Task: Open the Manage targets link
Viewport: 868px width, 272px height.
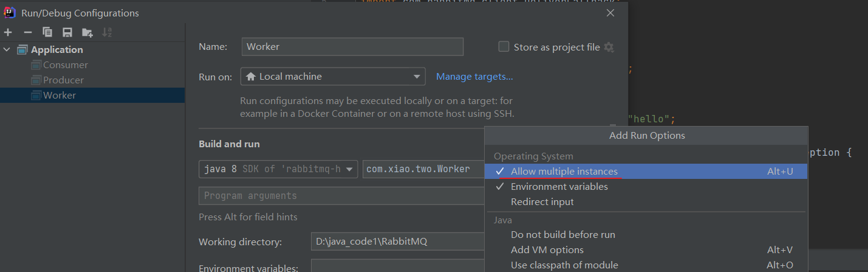Action: 474,77
